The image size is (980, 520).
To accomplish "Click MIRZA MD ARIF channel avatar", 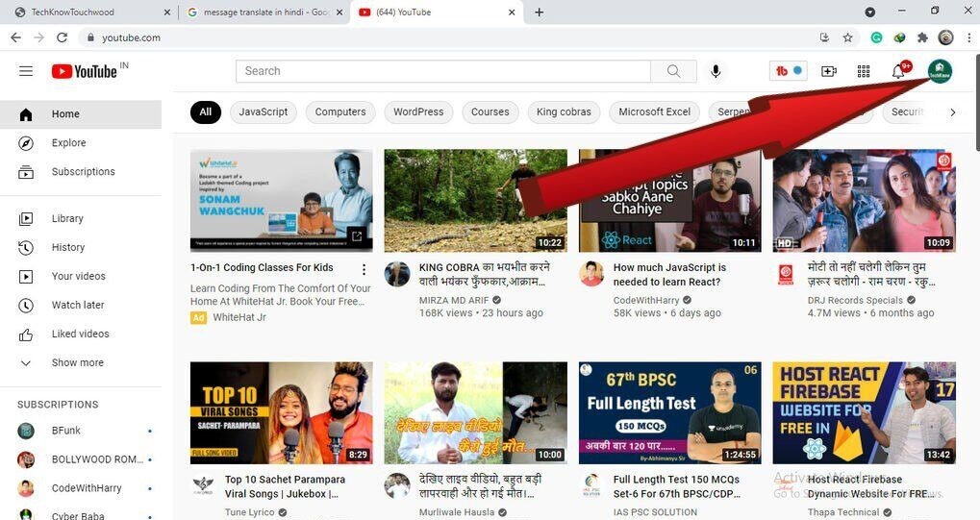I will (397, 274).
